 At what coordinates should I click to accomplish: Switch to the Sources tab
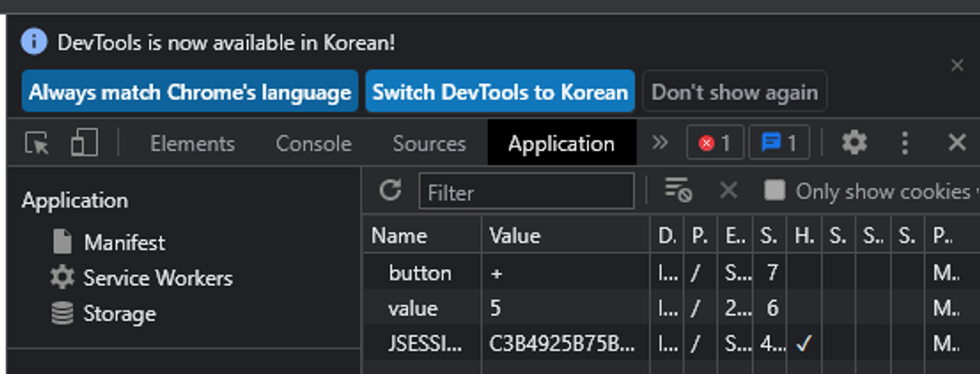pos(429,144)
